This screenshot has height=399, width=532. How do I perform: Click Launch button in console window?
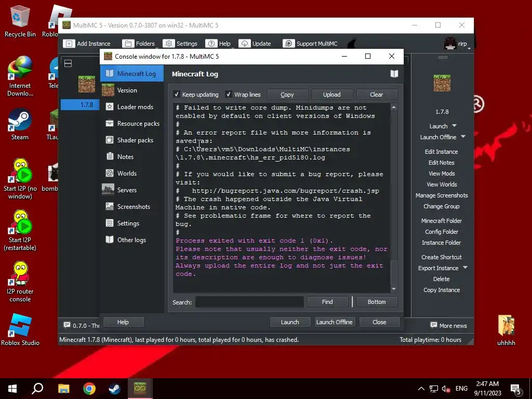pos(290,322)
